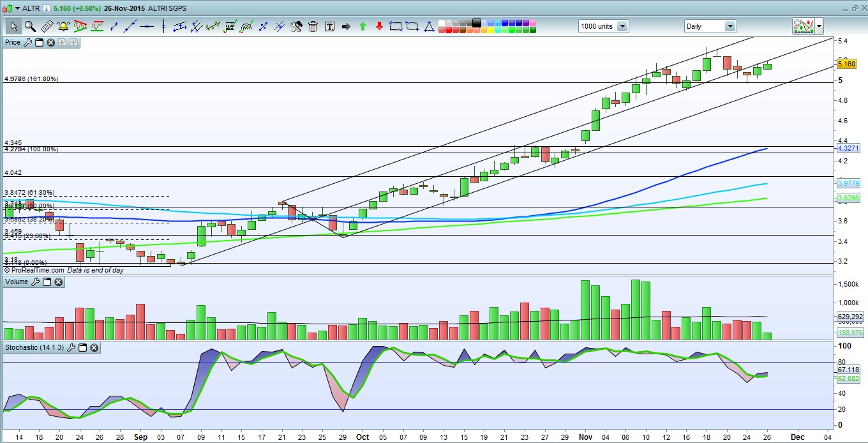The image size is (868, 443).
Task: Pick the ruler measurement tool
Action: pos(47,26)
